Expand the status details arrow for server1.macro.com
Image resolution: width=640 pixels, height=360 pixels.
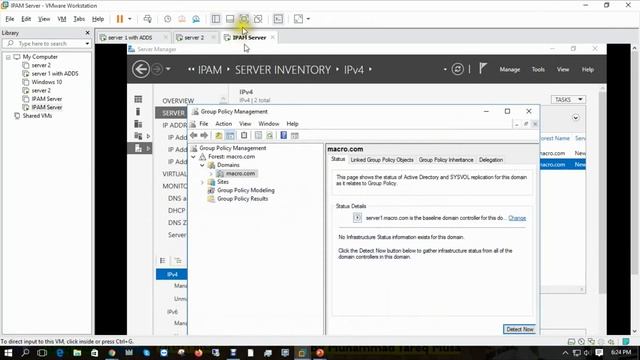[357, 218]
